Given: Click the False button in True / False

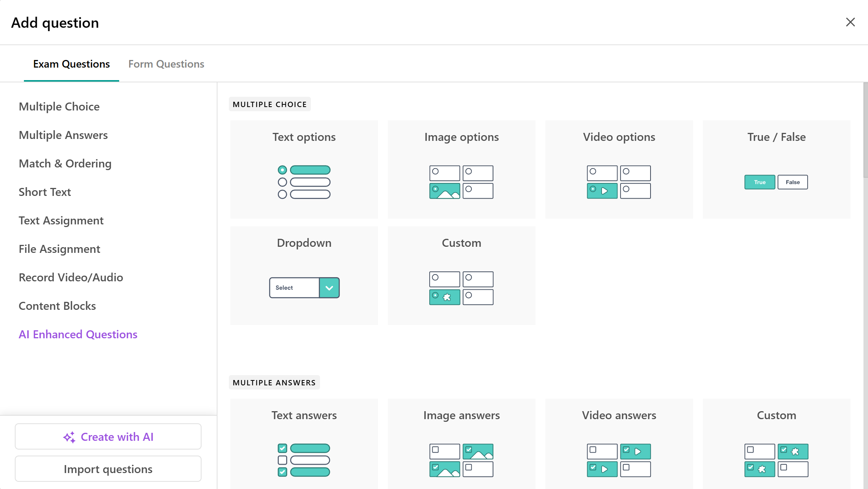Looking at the screenshot, I should (792, 182).
